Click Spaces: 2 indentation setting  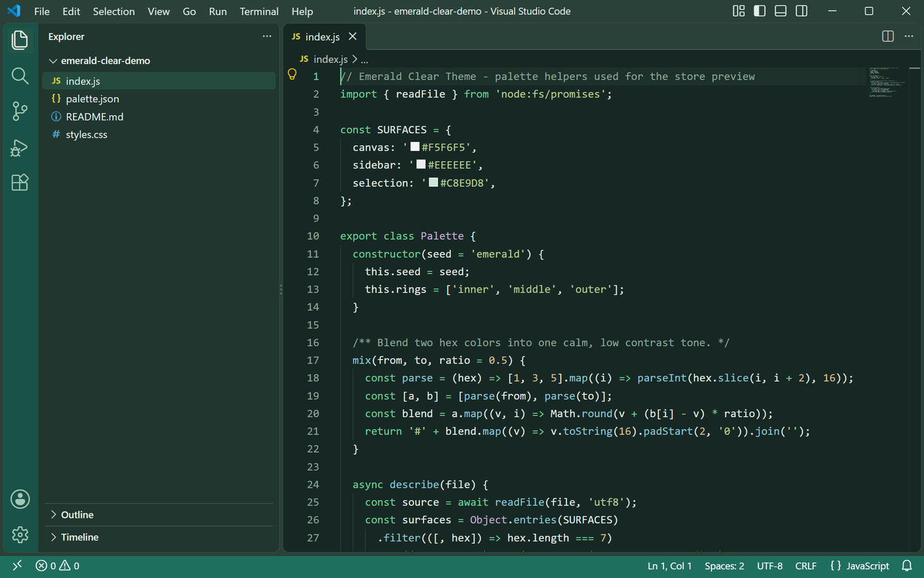tap(724, 566)
